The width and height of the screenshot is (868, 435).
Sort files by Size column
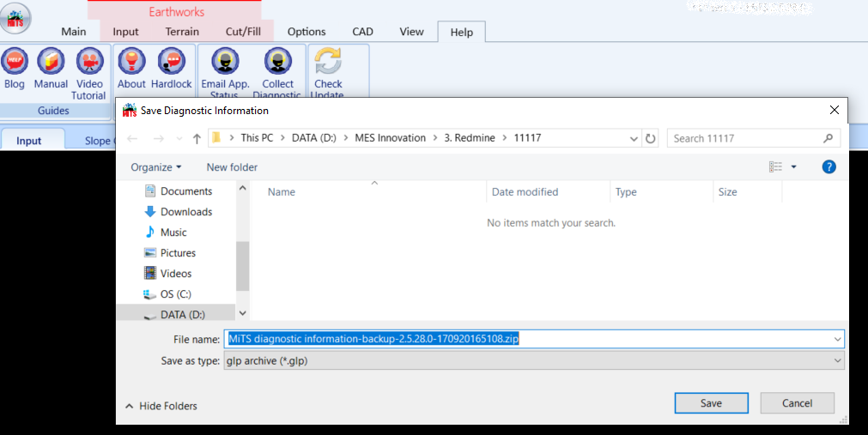pyautogui.click(x=727, y=192)
